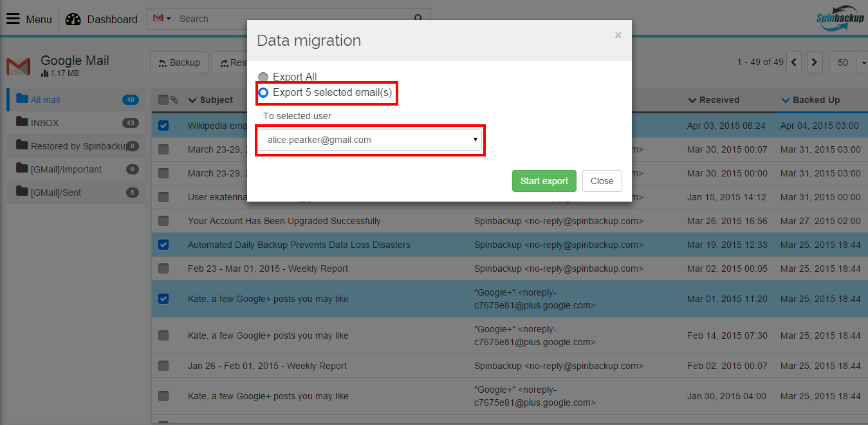
Task: Click the Close button in dialog
Action: point(602,181)
